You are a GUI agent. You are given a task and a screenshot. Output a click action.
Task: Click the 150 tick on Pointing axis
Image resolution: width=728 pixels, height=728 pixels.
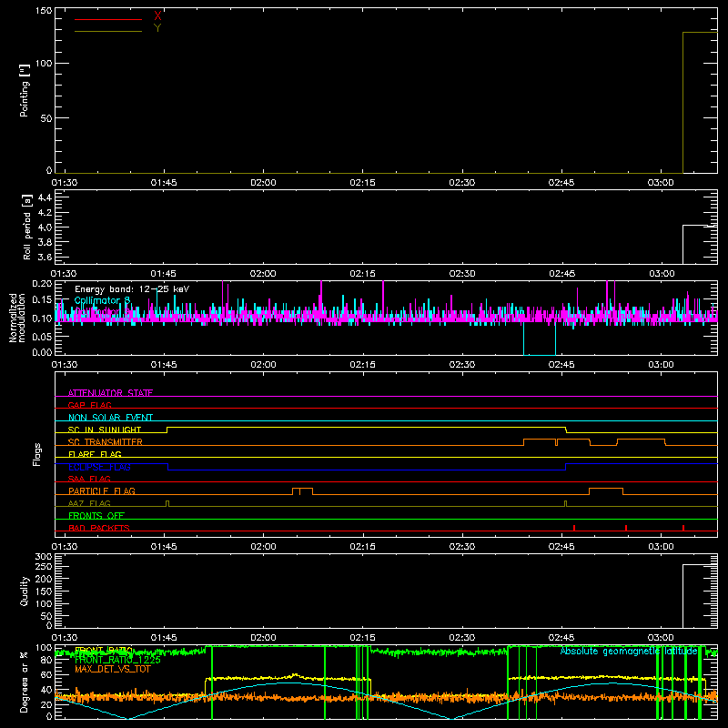44,11
